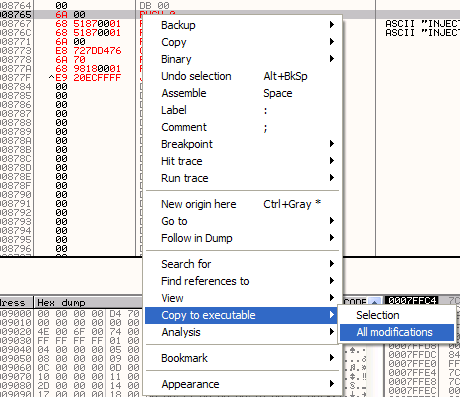Select stack address 0007FFDC
The height and width of the screenshot is (397, 460).
click(412, 354)
